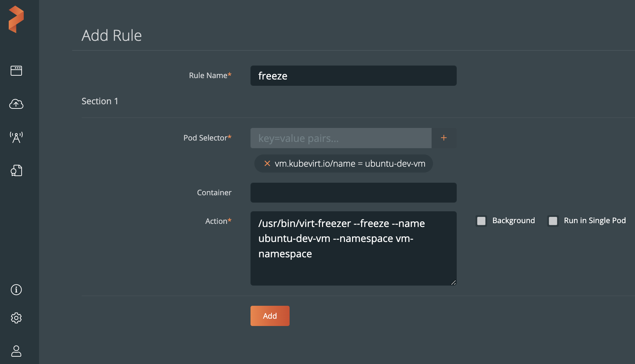Screen dimensions: 635x364
Task: Click the empty Container input field
Action: 353,193
